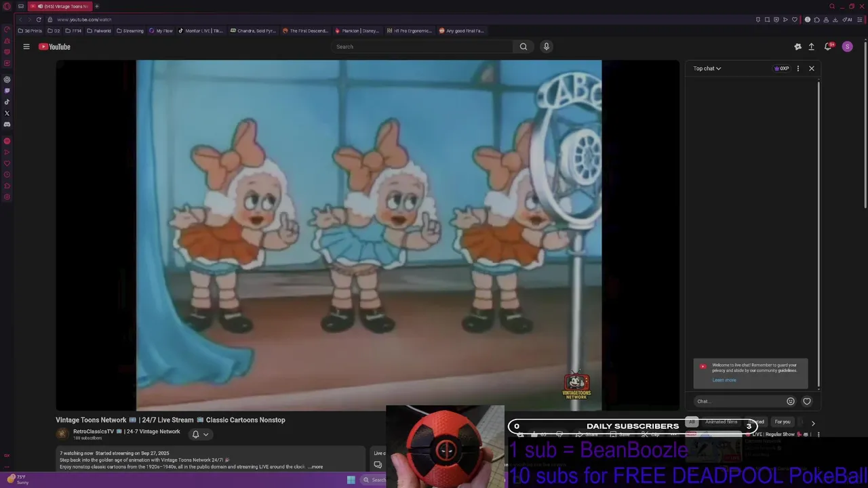Open the RetroClassicsTV channel avatar
Viewport: 868px width, 488px height.
coord(62,434)
